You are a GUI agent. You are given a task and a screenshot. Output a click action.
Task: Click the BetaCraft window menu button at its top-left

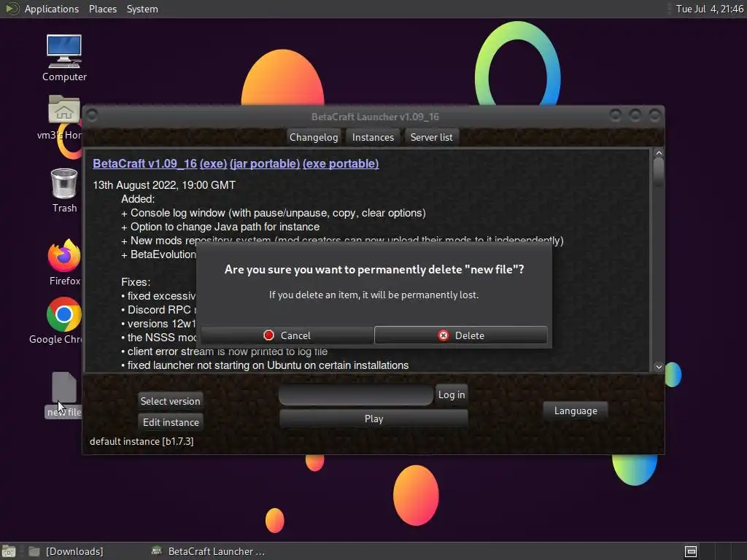pos(93,116)
